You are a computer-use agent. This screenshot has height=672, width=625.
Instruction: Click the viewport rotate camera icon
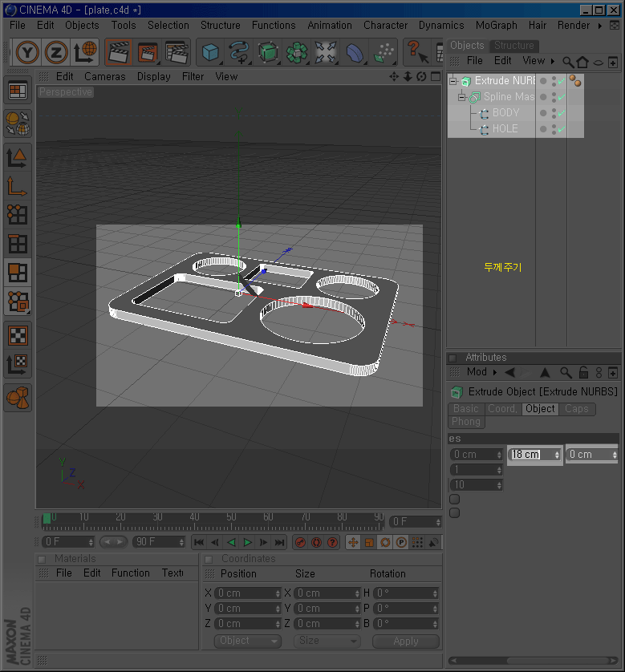[x=421, y=77]
